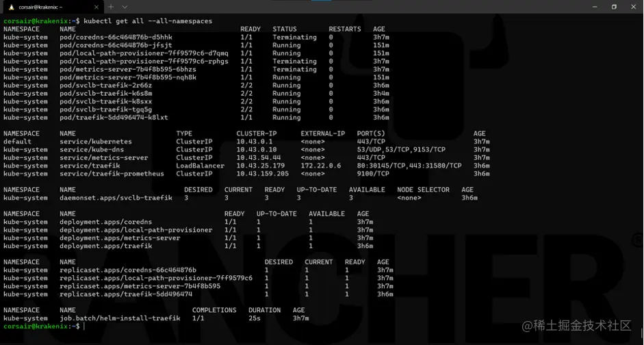Click pod/svclb-traefik-k8sxx
This screenshot has width=644, height=345.
(x=105, y=101)
